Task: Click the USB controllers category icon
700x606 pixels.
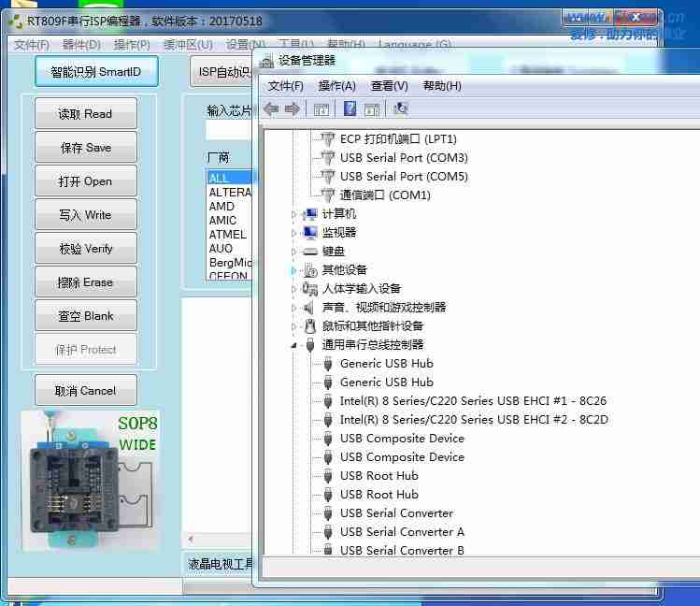Action: point(310,345)
